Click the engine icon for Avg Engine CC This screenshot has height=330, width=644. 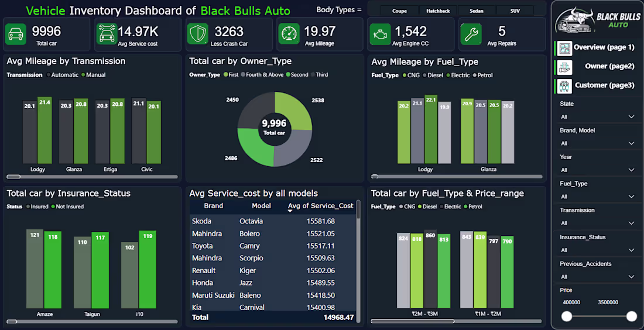[380, 34]
